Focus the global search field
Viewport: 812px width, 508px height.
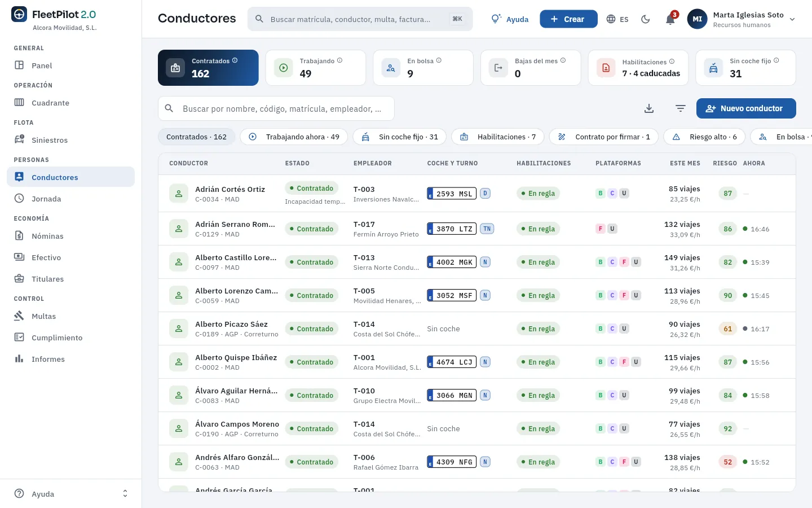tap(360, 19)
